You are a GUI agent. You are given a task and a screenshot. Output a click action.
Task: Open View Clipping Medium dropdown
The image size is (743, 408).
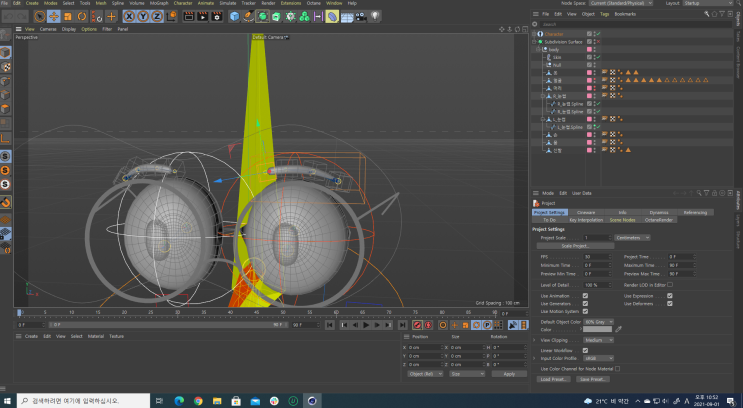(598, 340)
